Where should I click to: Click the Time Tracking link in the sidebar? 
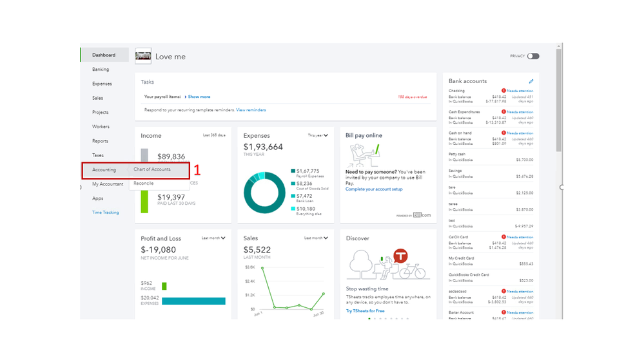click(x=106, y=213)
